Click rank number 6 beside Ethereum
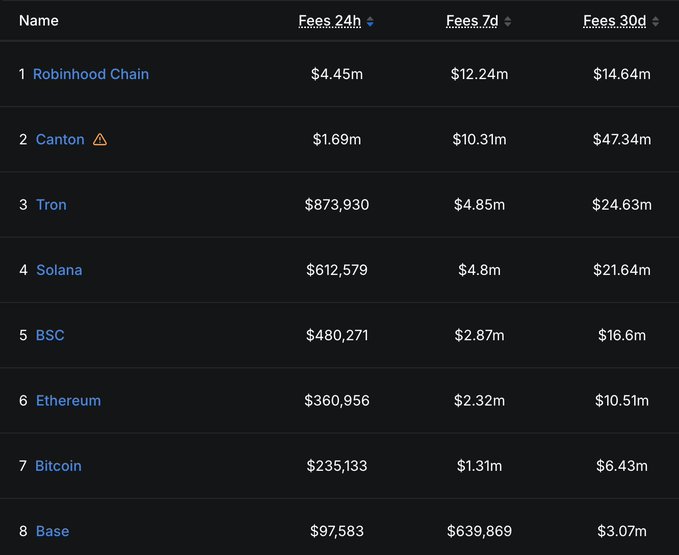 coord(23,400)
